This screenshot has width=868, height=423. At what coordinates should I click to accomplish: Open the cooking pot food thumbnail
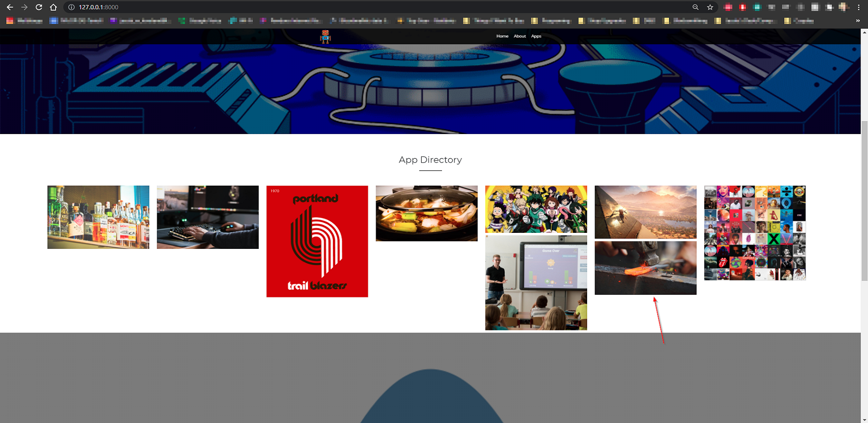(426, 213)
